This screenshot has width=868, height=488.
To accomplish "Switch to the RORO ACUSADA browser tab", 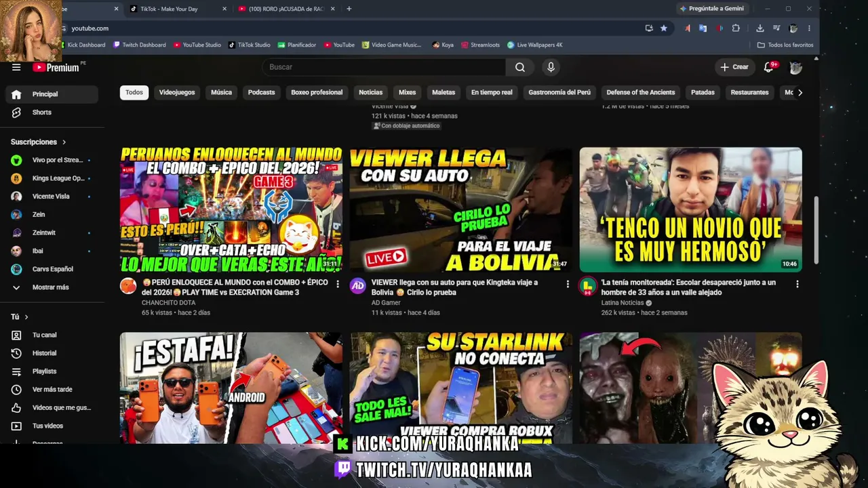I will pos(285,9).
